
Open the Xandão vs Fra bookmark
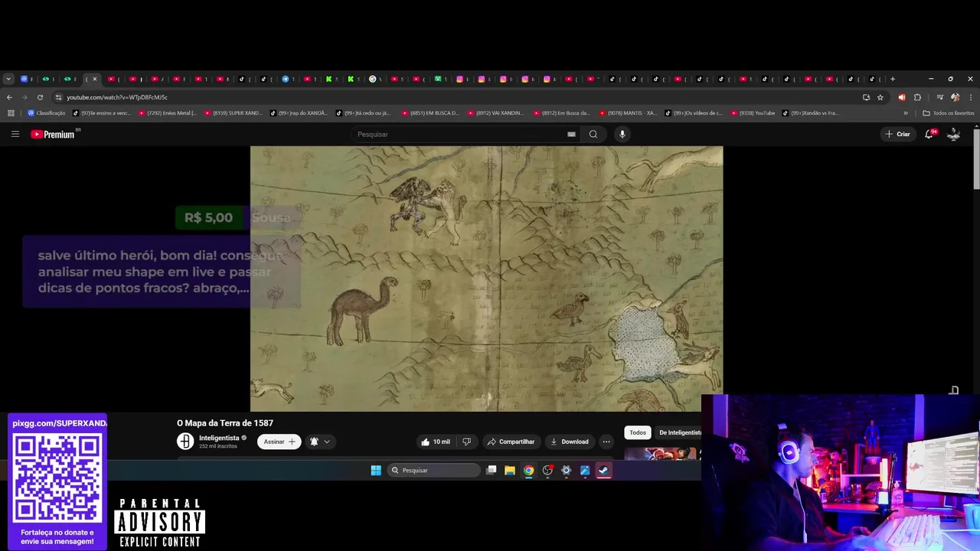(811, 113)
